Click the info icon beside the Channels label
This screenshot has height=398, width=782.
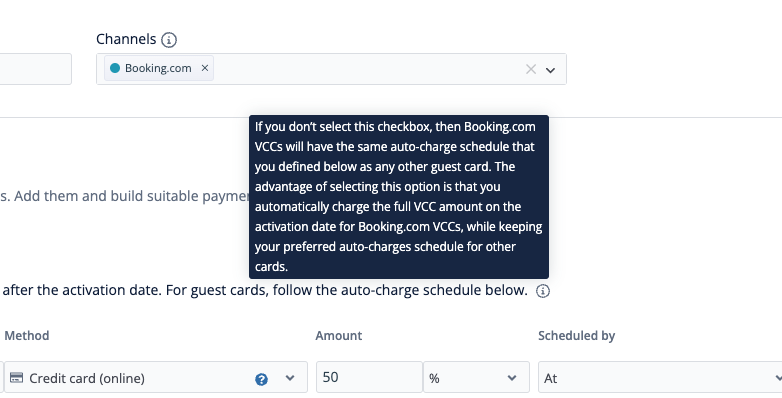[x=169, y=39]
